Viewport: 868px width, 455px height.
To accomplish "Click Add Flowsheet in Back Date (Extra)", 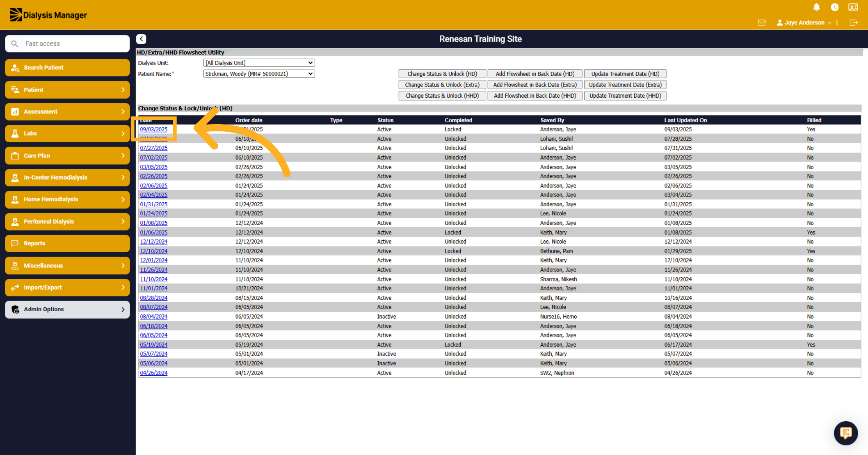I will click(535, 84).
